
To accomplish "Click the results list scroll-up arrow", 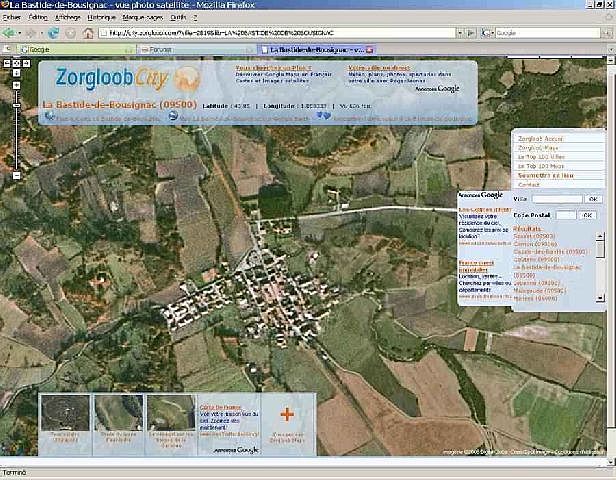I will tap(600, 236).
